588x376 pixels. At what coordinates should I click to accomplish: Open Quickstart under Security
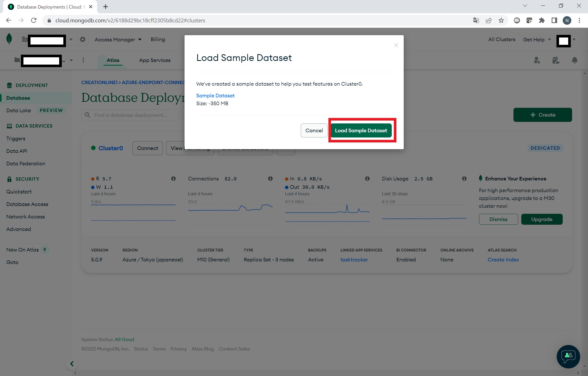tap(19, 192)
